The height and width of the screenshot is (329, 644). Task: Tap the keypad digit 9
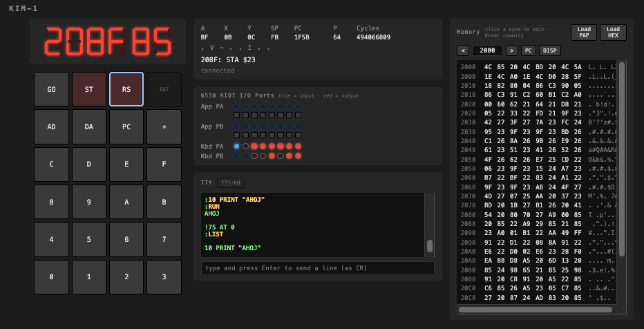tap(89, 202)
